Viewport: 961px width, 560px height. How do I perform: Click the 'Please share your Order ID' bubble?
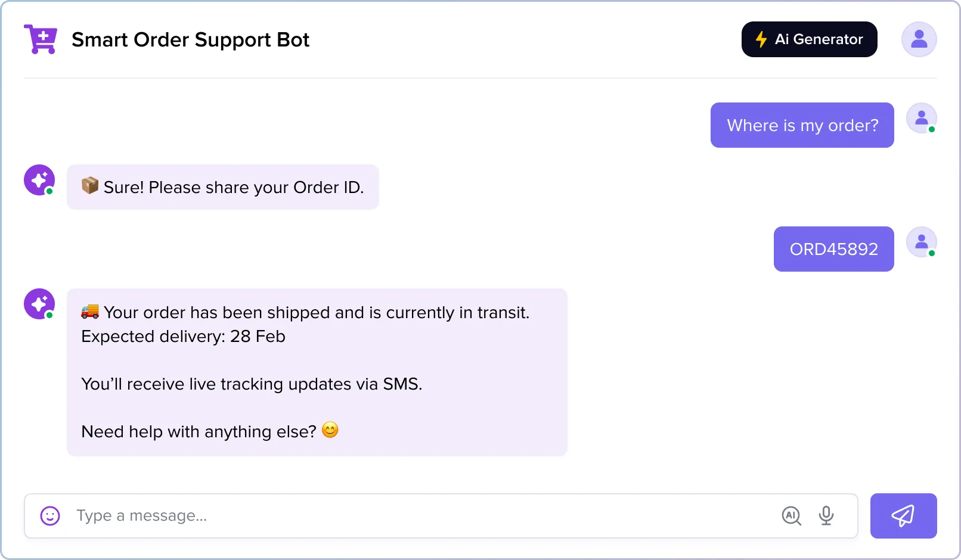[222, 187]
